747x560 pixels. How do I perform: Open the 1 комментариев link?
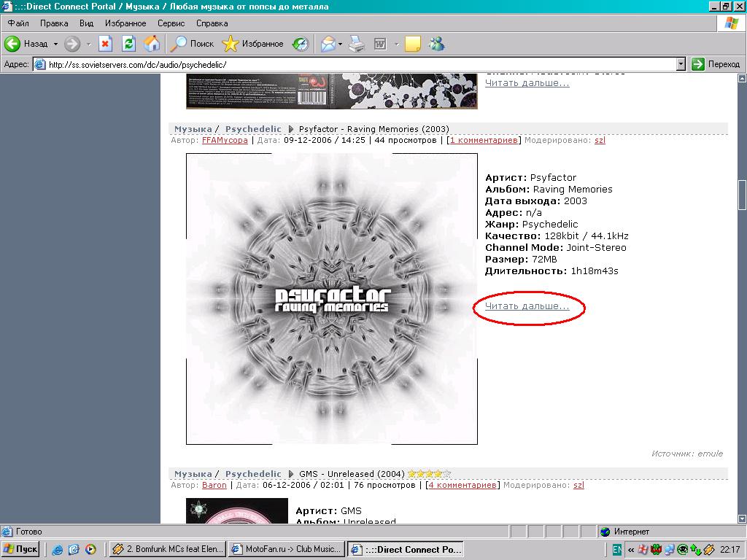click(484, 141)
